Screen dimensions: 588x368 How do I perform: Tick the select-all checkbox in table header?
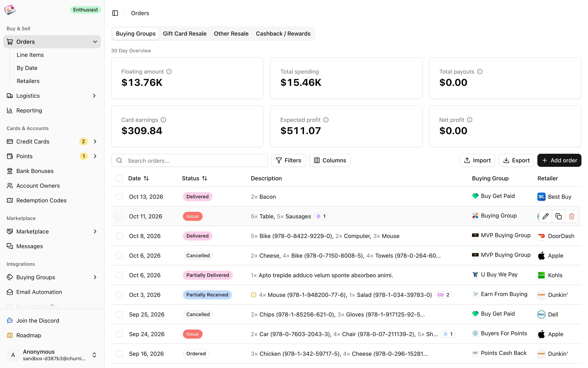(119, 178)
